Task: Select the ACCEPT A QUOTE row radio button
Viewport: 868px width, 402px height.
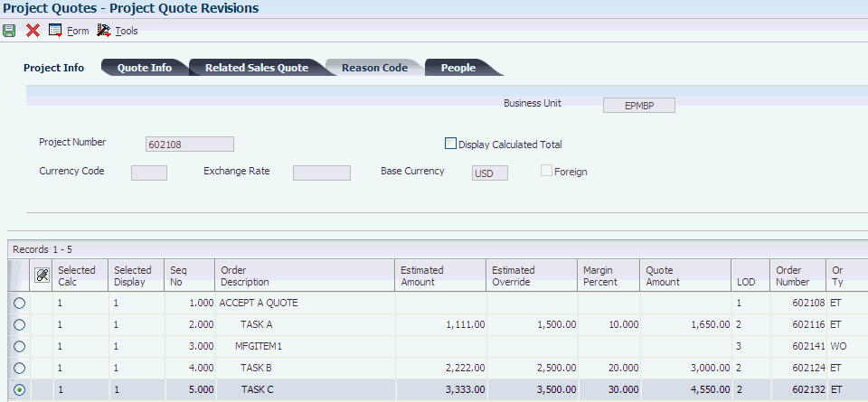Action: [19, 304]
